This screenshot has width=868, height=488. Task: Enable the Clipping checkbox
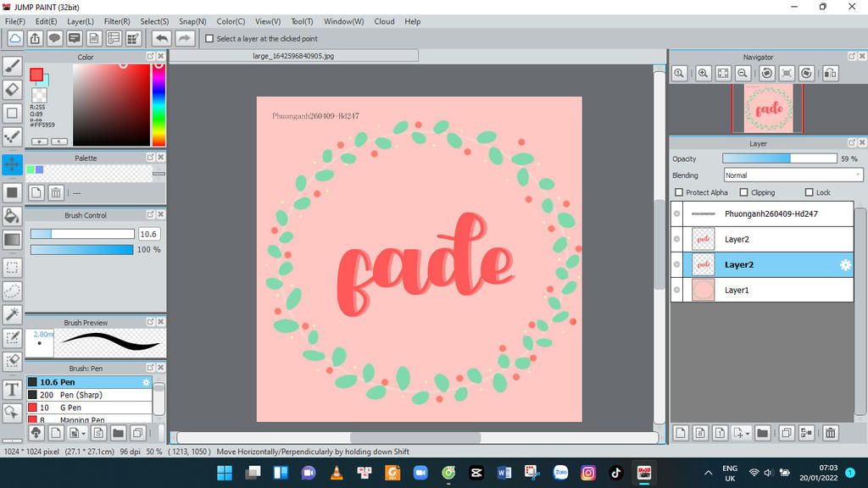click(x=744, y=192)
